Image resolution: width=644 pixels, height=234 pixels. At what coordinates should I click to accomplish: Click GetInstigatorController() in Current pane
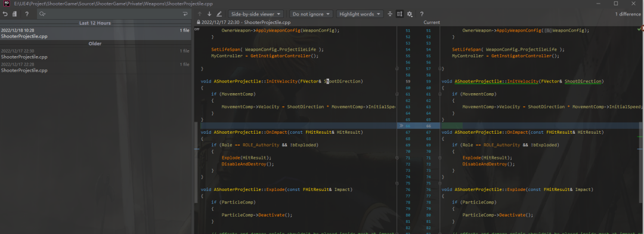click(x=525, y=56)
